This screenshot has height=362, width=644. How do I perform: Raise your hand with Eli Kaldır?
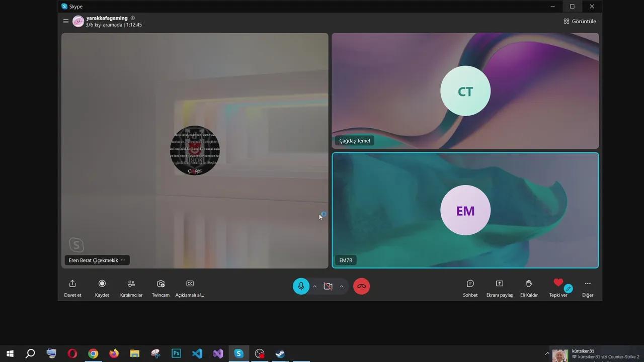click(528, 287)
